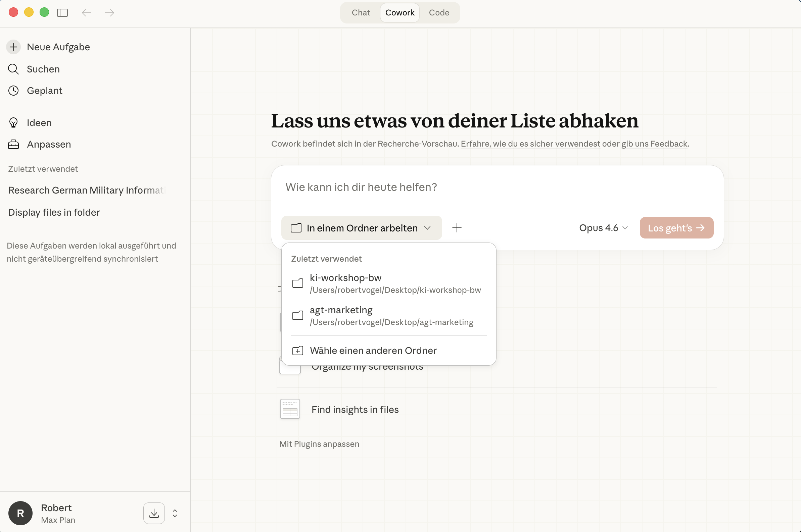Click the Find insights in files suggestion
Screen dimensions: 801x532
[x=355, y=409]
